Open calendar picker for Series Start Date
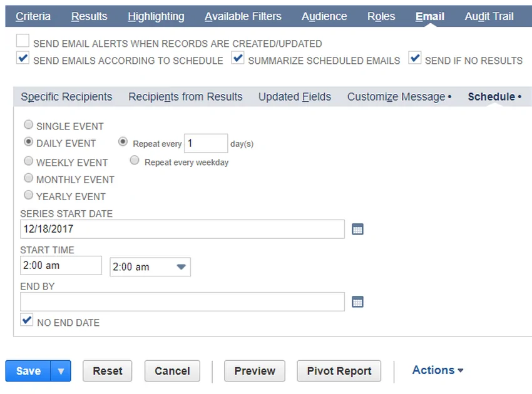The image size is (532, 394). pyautogui.click(x=357, y=230)
